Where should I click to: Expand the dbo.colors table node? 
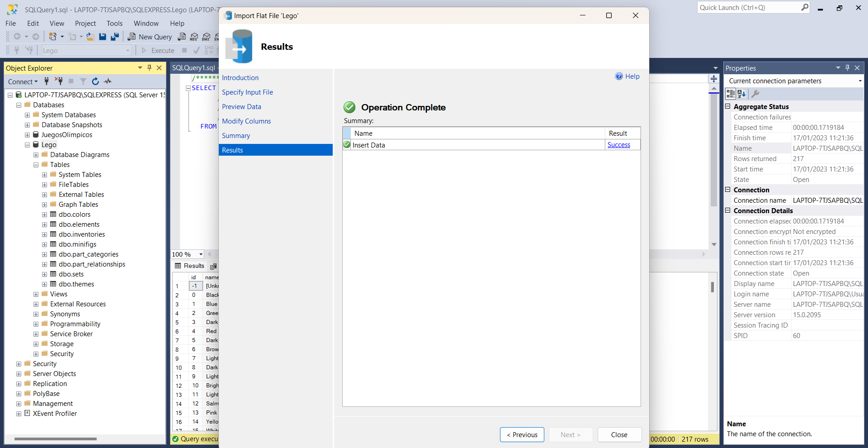click(x=44, y=214)
